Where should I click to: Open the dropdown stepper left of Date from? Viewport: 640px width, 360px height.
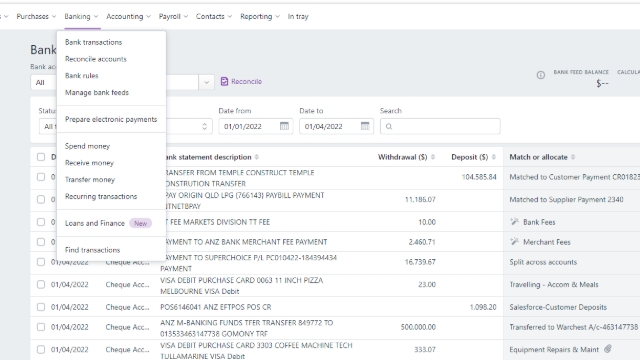204,127
